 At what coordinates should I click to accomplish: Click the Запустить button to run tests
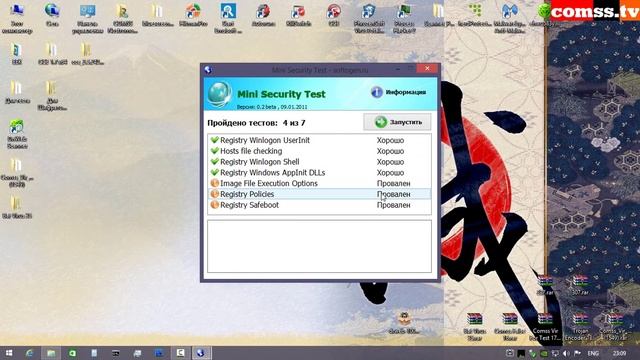point(397,122)
